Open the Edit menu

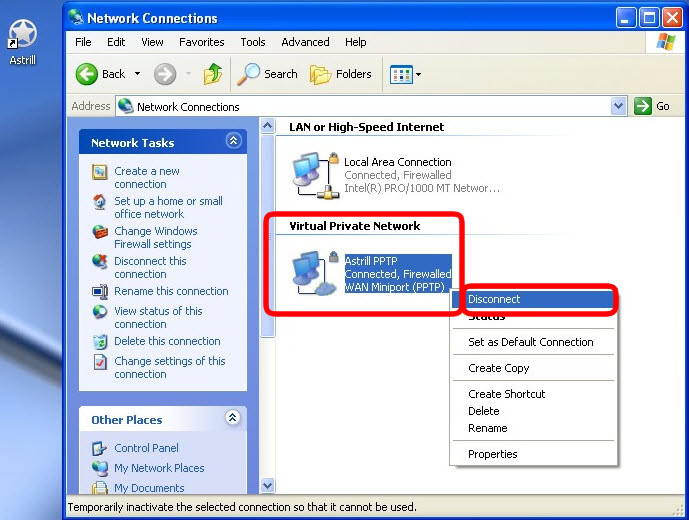[x=116, y=42]
